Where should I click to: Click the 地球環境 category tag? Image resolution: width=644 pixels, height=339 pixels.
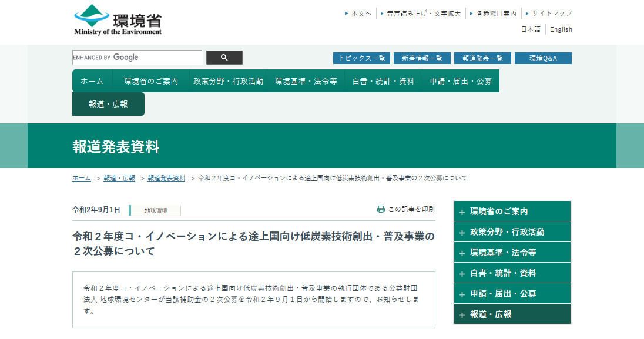156,210
